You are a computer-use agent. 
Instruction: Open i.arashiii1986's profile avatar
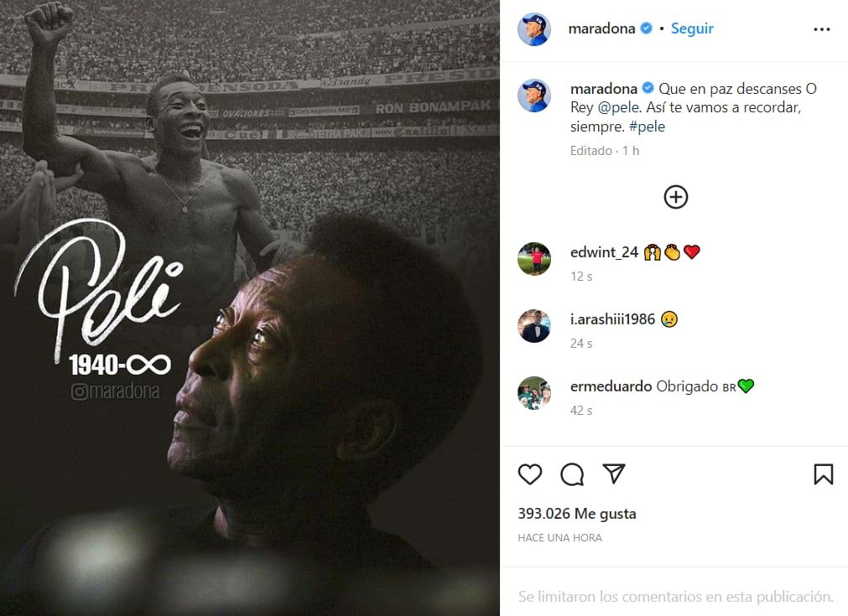534,326
